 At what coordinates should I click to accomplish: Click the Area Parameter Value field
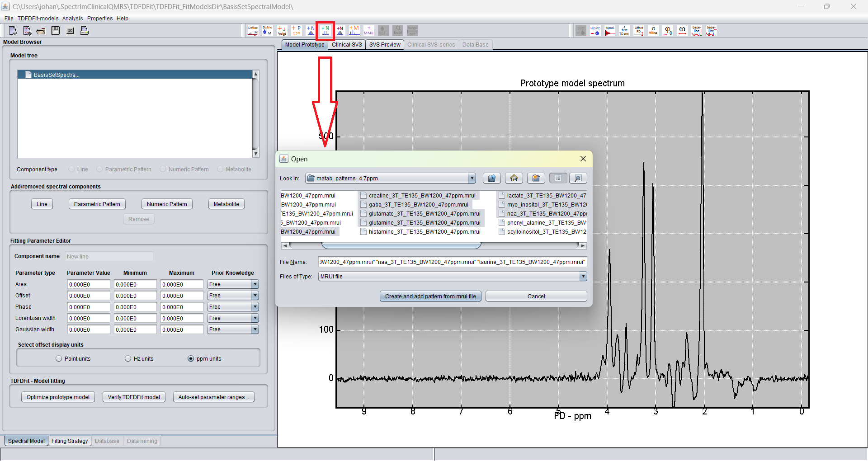coord(89,284)
